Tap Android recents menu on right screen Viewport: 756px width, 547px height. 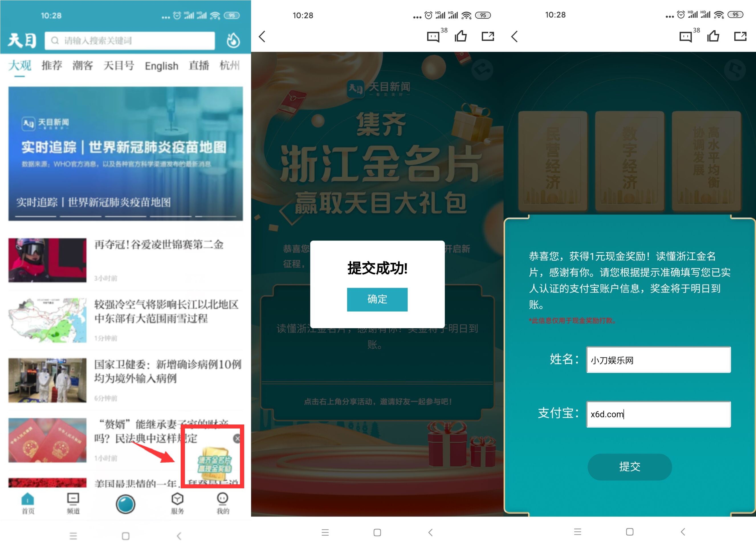point(578,532)
